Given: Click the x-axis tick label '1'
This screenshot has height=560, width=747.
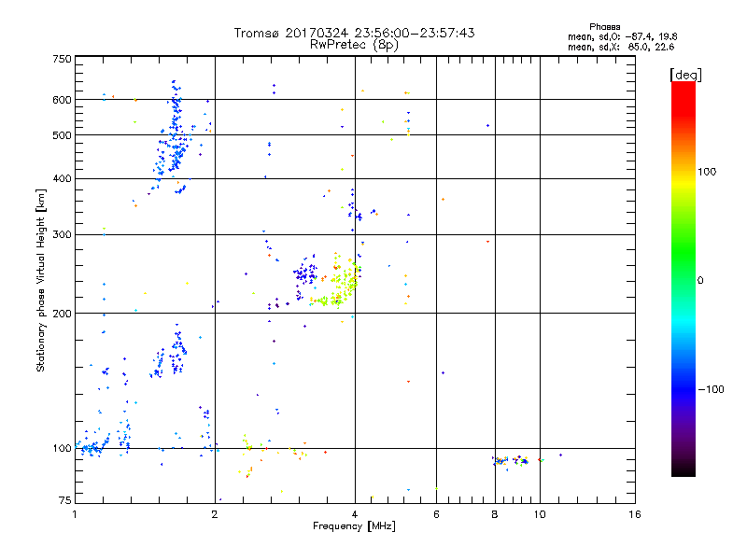Looking at the screenshot, I should coord(75,514).
